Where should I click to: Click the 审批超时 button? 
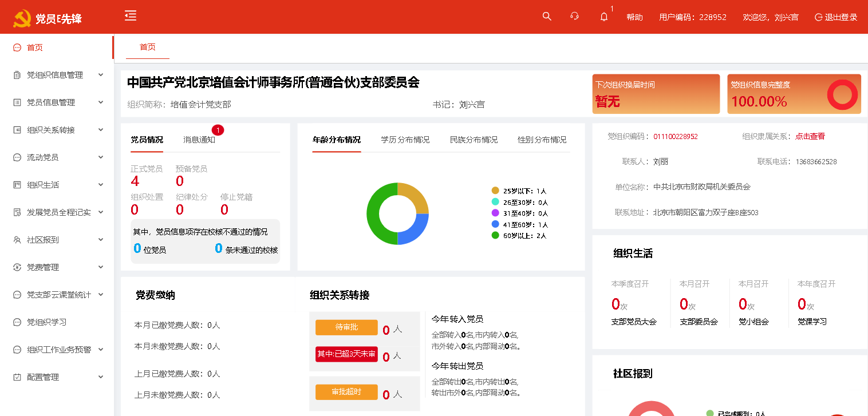(346, 392)
